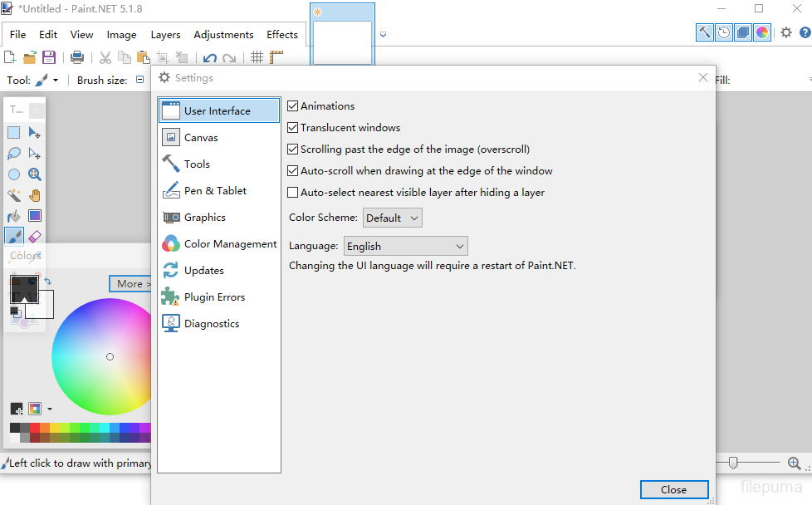Select the Move Selected Pixels tool
The width and height of the screenshot is (812, 505).
[35, 133]
